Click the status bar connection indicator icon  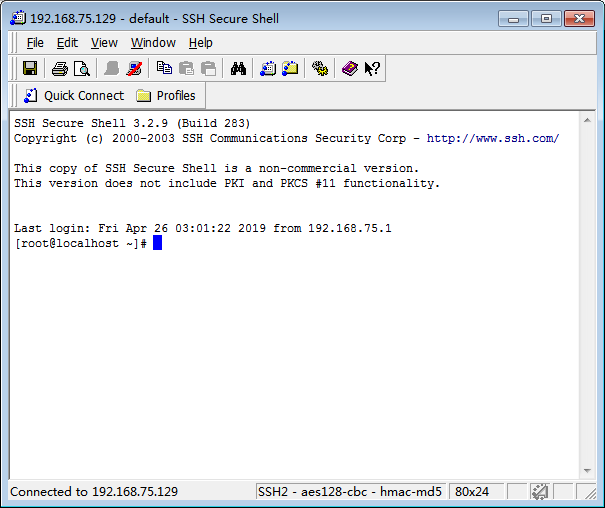[x=539, y=492]
